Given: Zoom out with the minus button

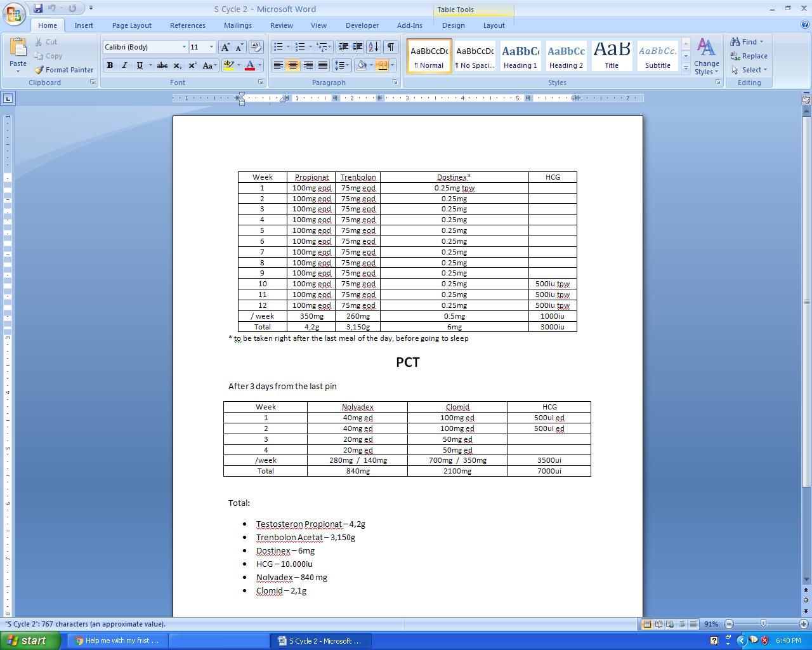Looking at the screenshot, I should [729, 624].
